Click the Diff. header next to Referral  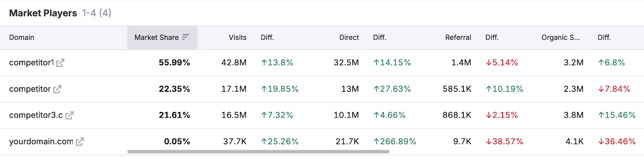pyautogui.click(x=492, y=37)
